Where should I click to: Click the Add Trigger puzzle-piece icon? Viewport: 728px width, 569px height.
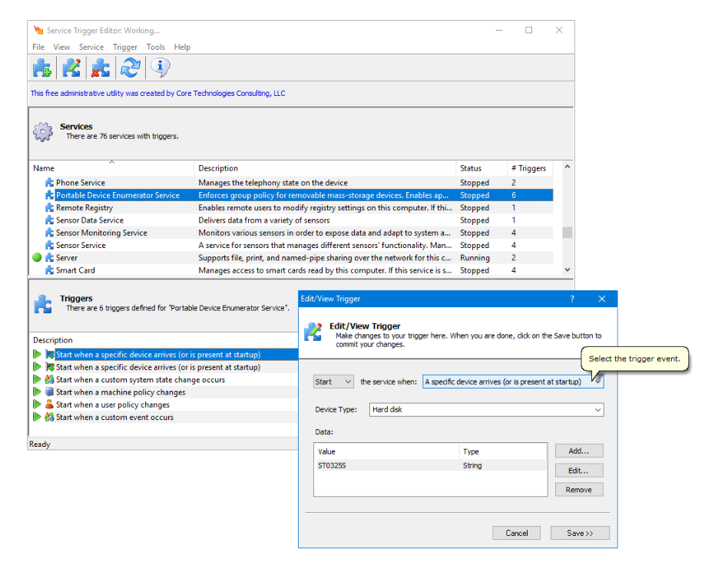pos(42,68)
